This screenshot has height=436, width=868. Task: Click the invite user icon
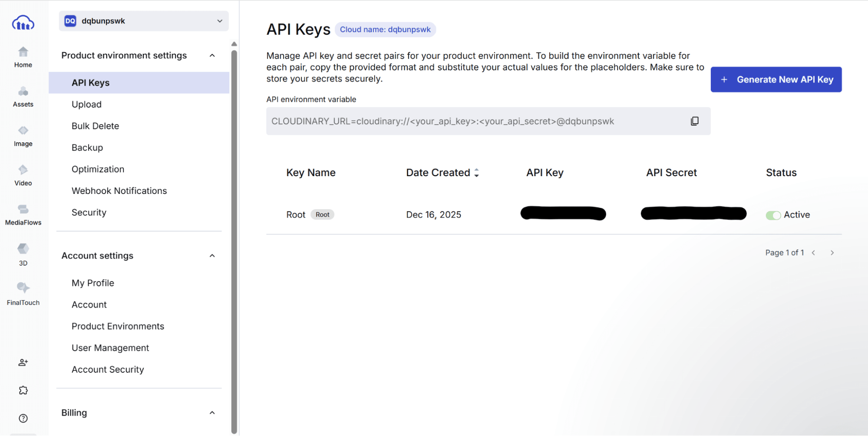(23, 362)
